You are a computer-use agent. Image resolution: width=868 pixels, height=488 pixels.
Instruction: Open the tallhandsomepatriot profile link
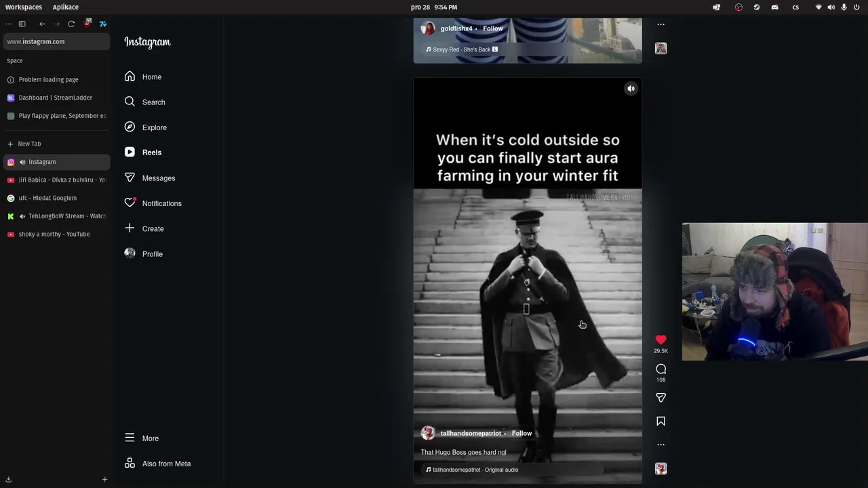471,434
